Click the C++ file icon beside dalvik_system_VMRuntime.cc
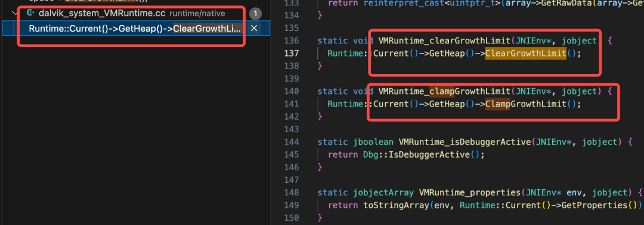Screen dimensions: 644x225 (30, 13)
